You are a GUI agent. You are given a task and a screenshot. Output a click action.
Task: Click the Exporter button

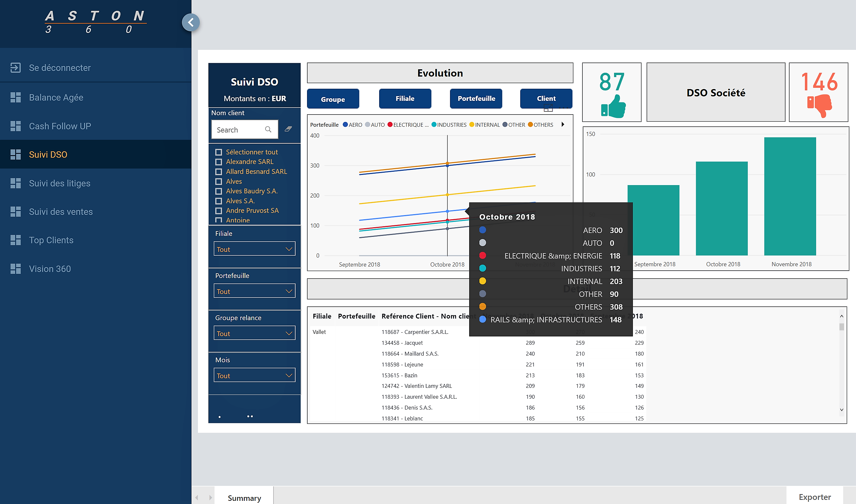coord(817,497)
